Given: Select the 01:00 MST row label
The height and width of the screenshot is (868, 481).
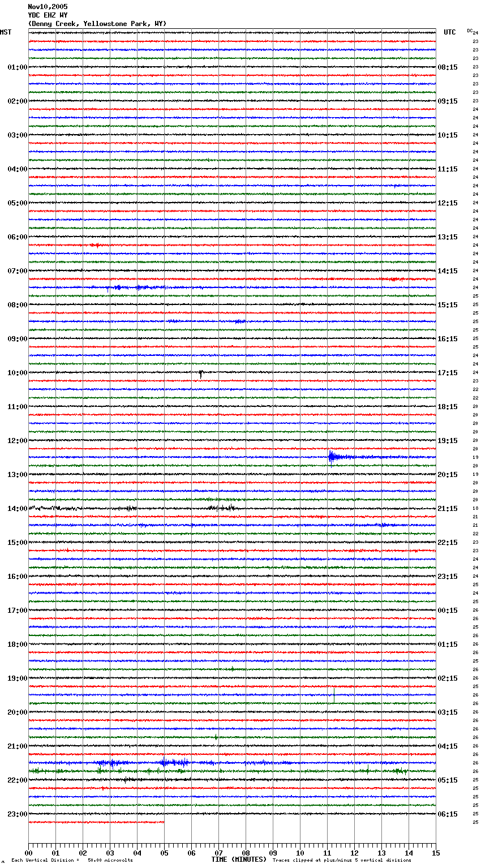Looking at the screenshot, I should [17, 67].
